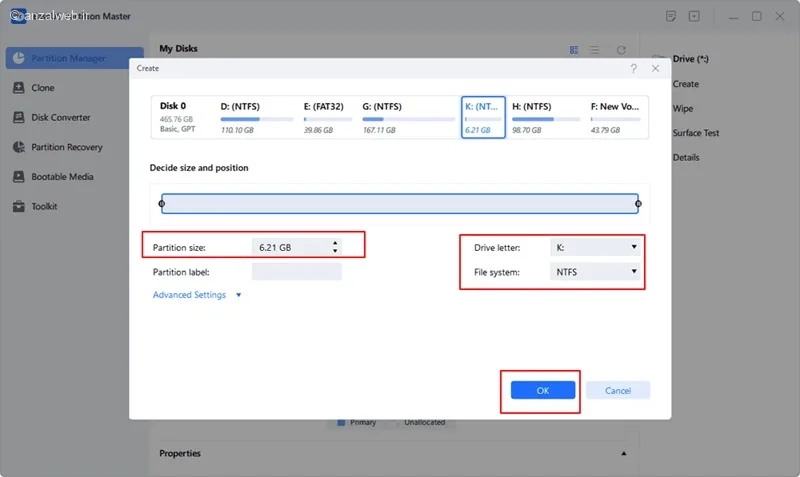Open Disk Converter from sidebar icon
This screenshot has width=800, height=477.
[x=19, y=117]
